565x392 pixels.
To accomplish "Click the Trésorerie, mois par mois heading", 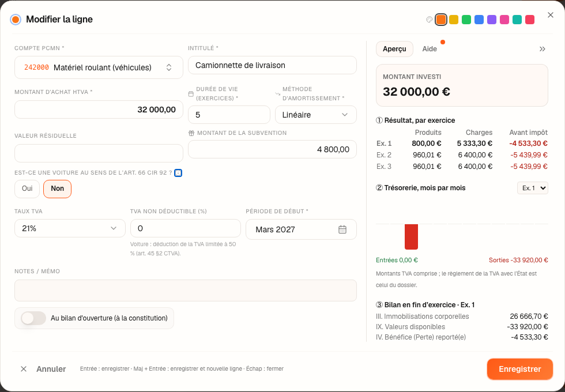I will [420, 188].
